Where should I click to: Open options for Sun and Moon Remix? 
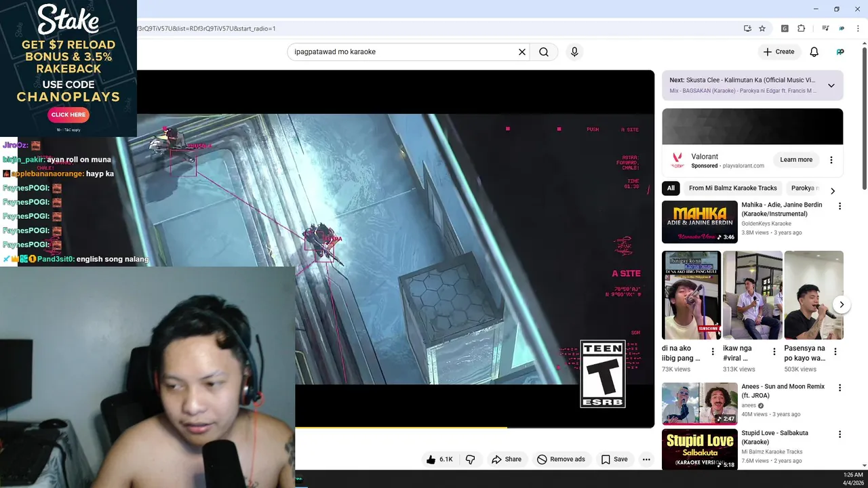840,388
